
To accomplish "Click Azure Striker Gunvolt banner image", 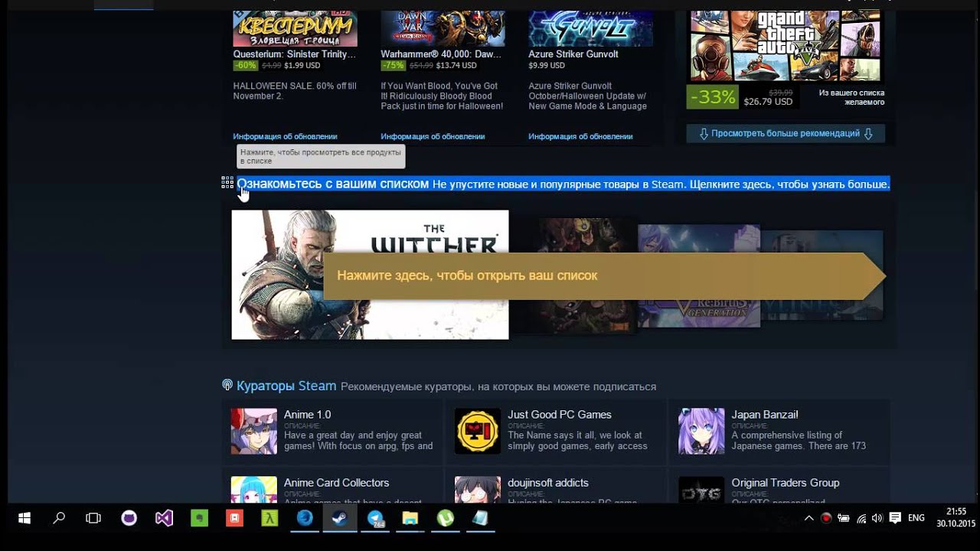I will point(590,28).
